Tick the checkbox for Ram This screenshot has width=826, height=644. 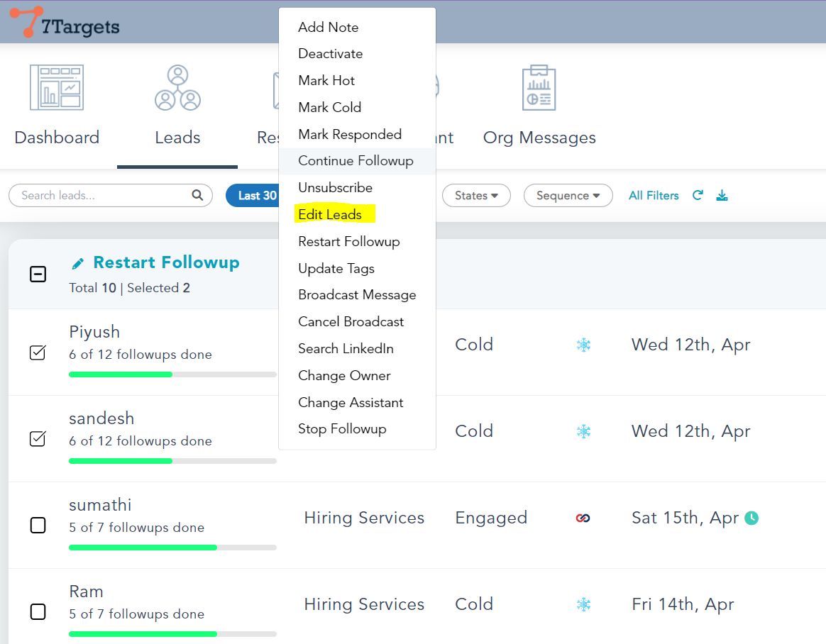(x=38, y=611)
